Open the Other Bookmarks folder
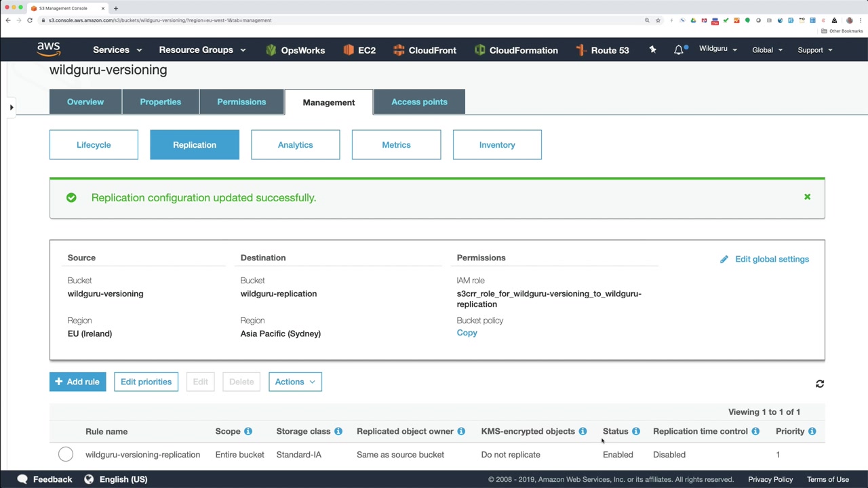Screen dimensions: 868x488 (x=841, y=31)
